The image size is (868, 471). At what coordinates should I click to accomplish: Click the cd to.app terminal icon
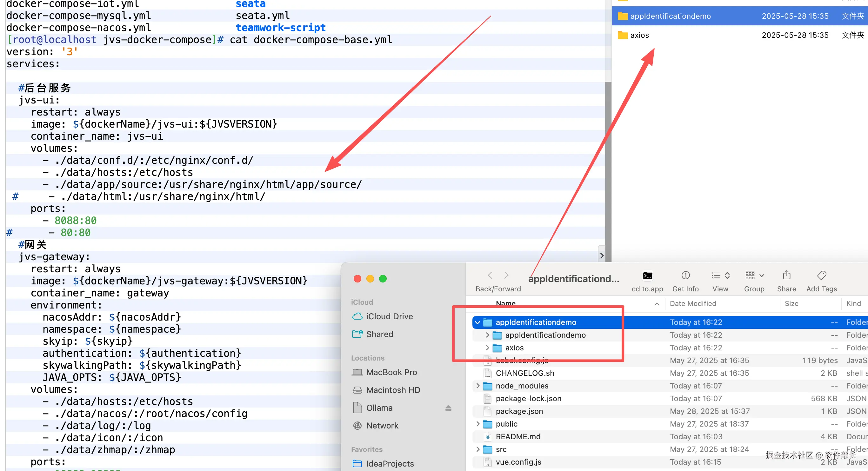(647, 275)
